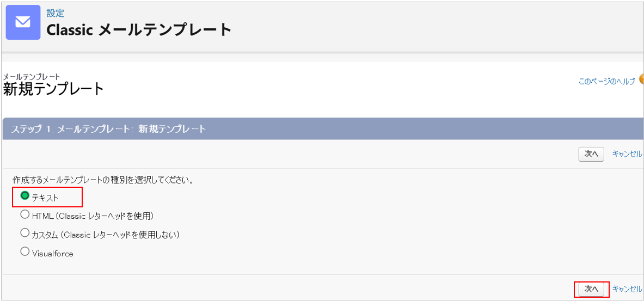Click the ステップ 1 header bar

coord(322,129)
